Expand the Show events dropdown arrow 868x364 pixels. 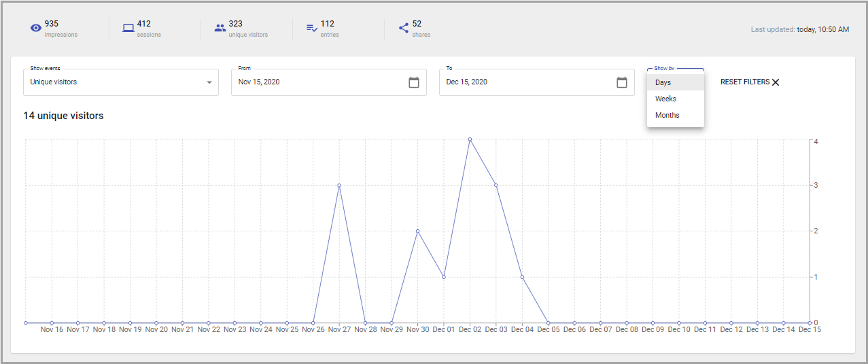pos(209,82)
